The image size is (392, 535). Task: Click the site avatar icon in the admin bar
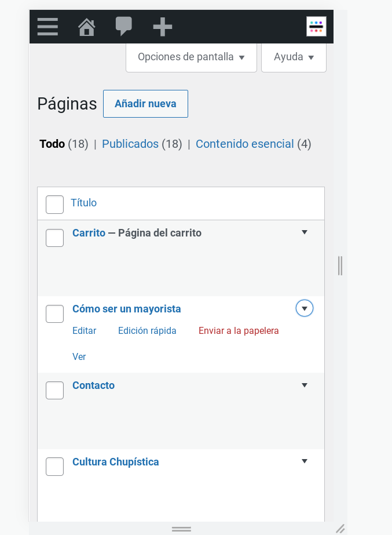(x=316, y=26)
